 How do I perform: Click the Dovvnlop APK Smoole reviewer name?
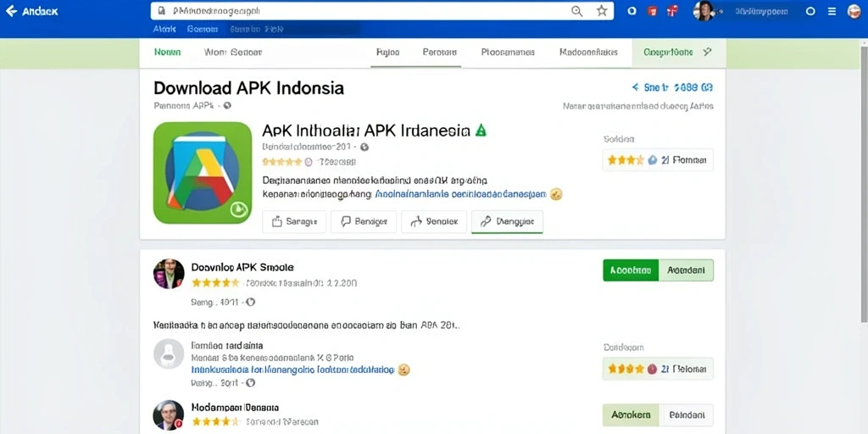[242, 267]
